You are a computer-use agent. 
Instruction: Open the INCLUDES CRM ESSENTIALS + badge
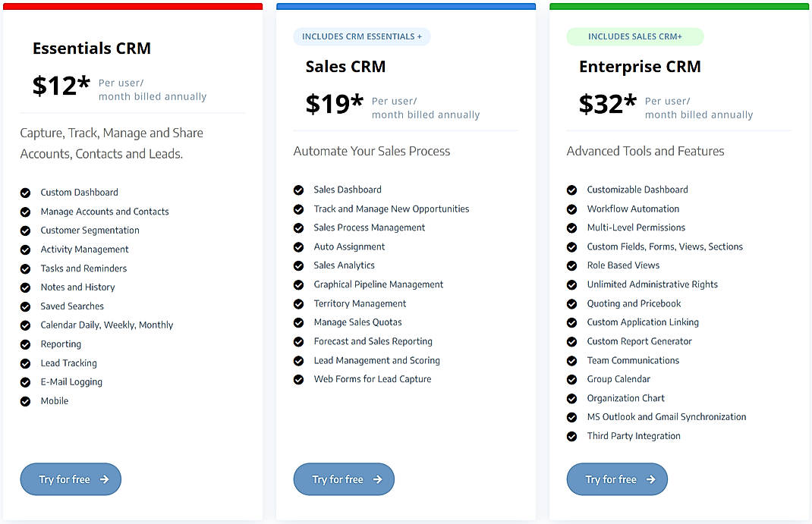click(x=362, y=36)
